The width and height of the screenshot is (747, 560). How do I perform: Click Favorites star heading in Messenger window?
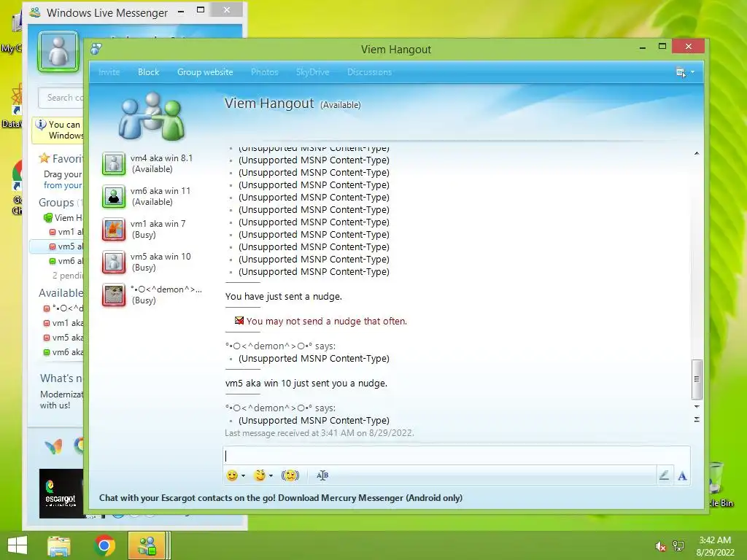61,158
